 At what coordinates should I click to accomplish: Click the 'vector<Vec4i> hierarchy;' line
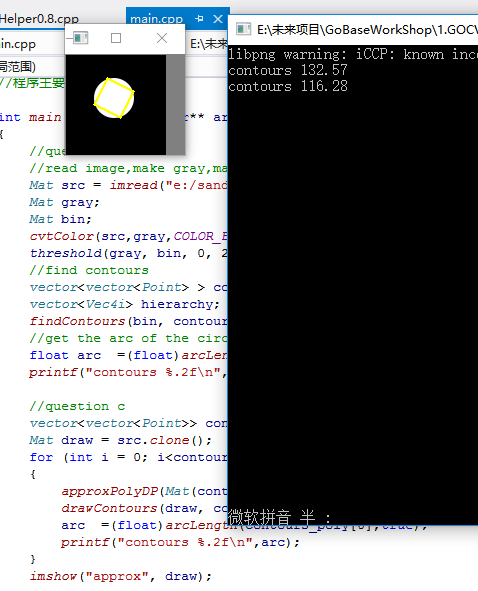[x=124, y=304]
